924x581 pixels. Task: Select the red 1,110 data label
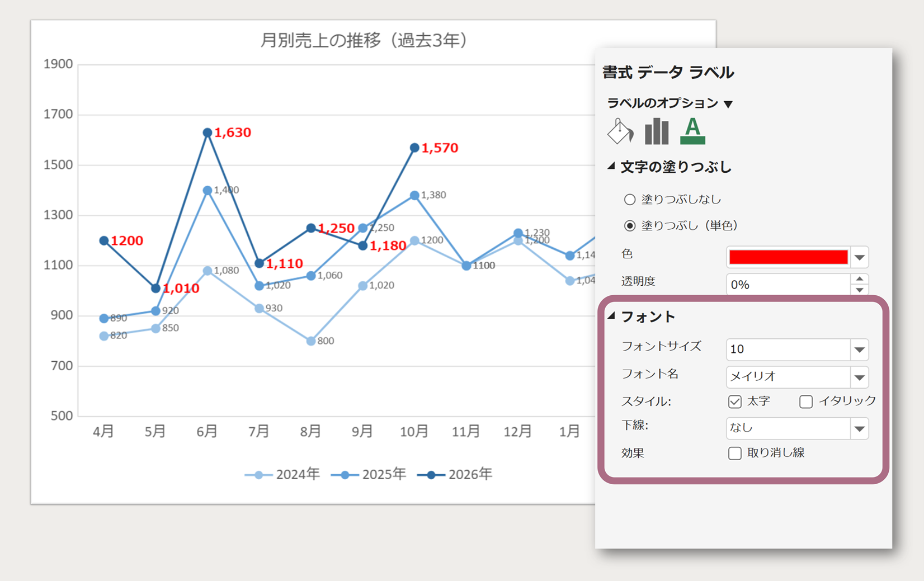[x=284, y=263]
